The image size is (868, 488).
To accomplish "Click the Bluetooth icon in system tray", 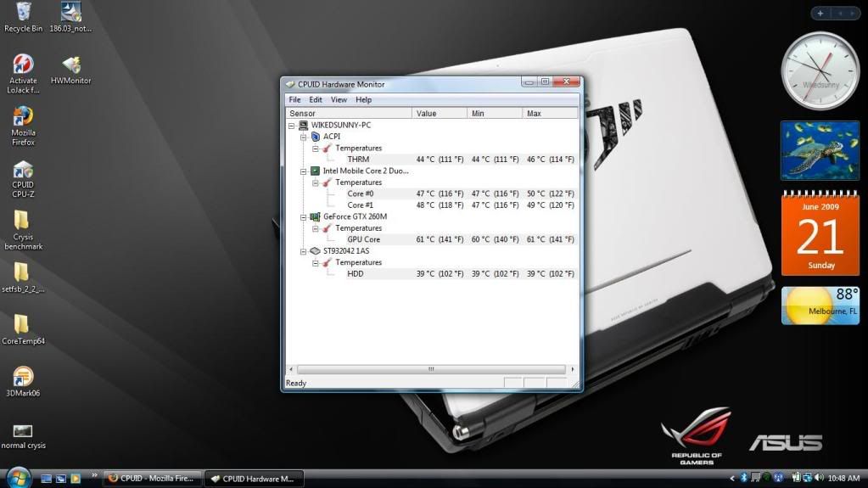I will point(744,478).
